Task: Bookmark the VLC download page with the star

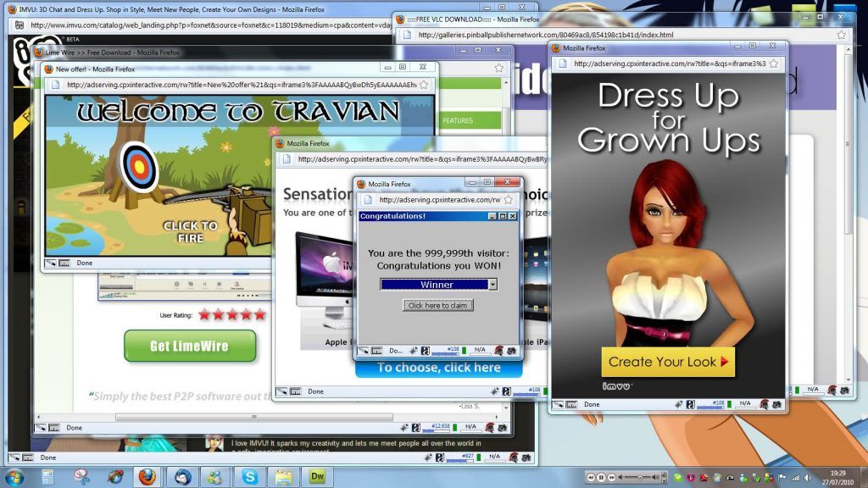Action: pos(841,35)
